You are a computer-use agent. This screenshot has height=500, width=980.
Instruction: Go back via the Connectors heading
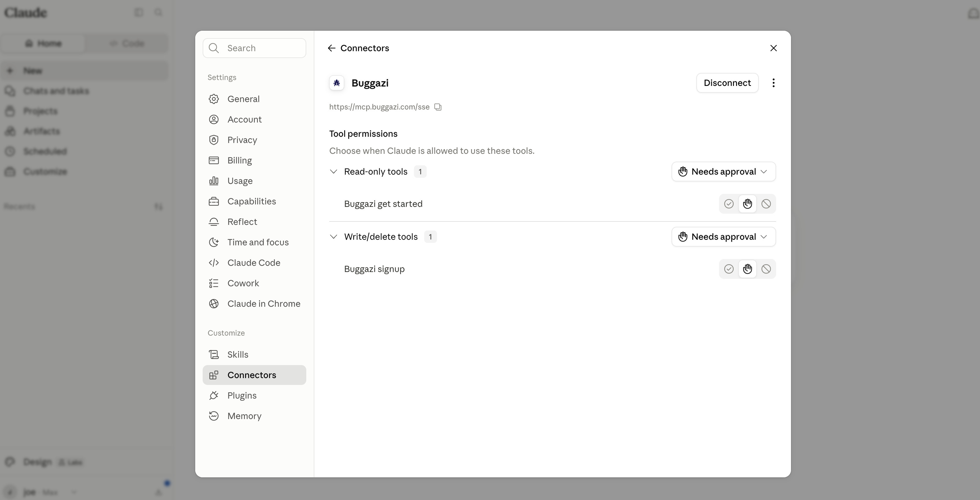point(364,48)
